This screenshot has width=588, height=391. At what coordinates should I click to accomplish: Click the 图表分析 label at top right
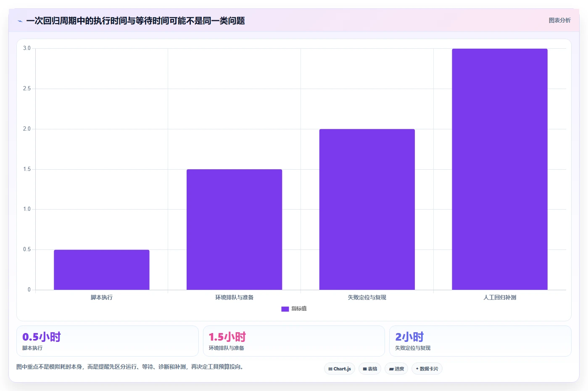pyautogui.click(x=559, y=20)
